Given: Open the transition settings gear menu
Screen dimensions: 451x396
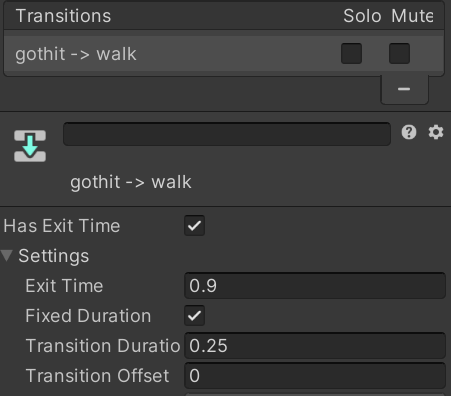Looking at the screenshot, I should 436,132.
